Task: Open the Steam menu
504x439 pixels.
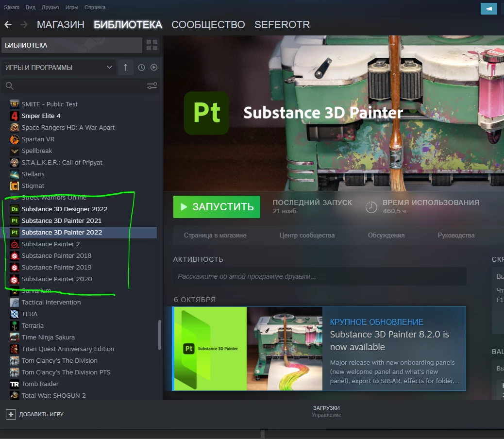Action: point(12,7)
